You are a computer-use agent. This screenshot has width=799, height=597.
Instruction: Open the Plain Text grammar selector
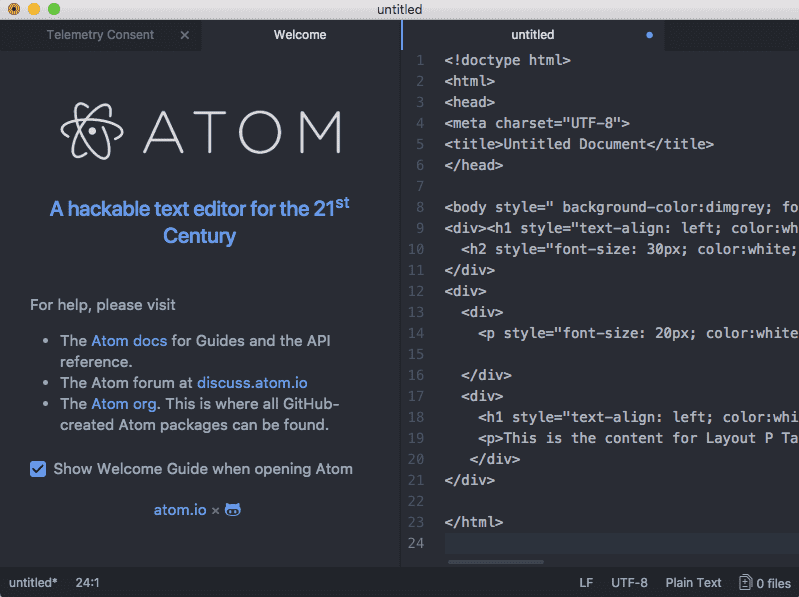pos(693,582)
